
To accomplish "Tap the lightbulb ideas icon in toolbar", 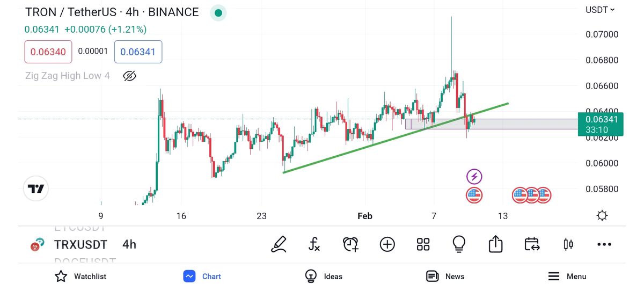I will [459, 244].
